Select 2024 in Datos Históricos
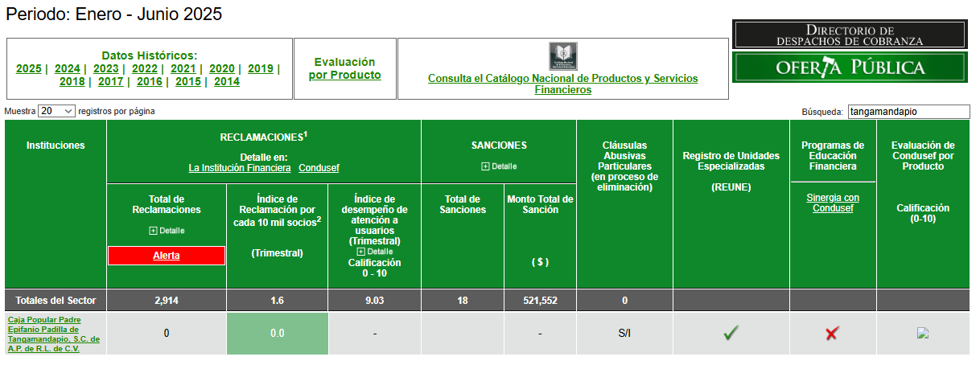Image resolution: width=980 pixels, height=369 pixels. [x=67, y=68]
